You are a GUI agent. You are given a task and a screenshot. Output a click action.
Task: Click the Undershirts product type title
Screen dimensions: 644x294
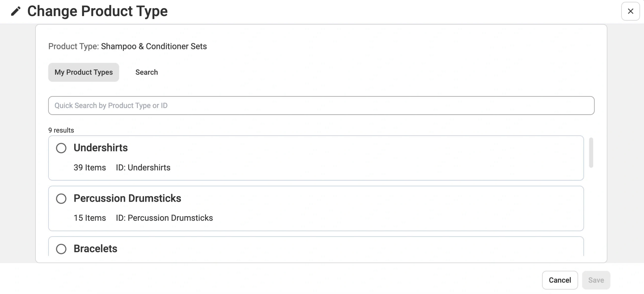point(101,148)
